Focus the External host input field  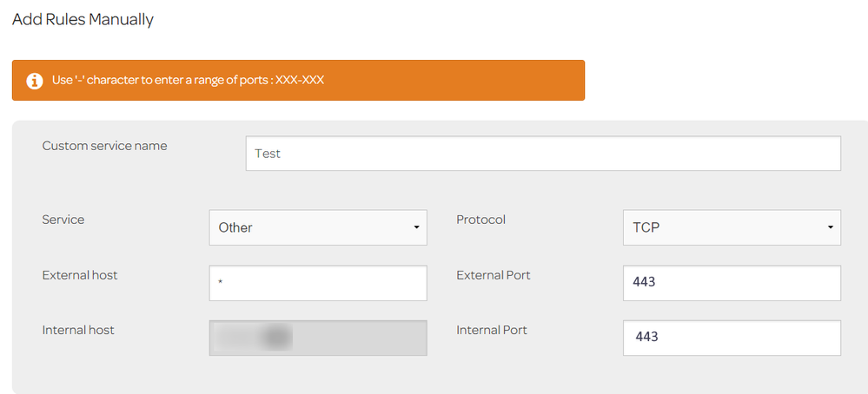tap(318, 283)
